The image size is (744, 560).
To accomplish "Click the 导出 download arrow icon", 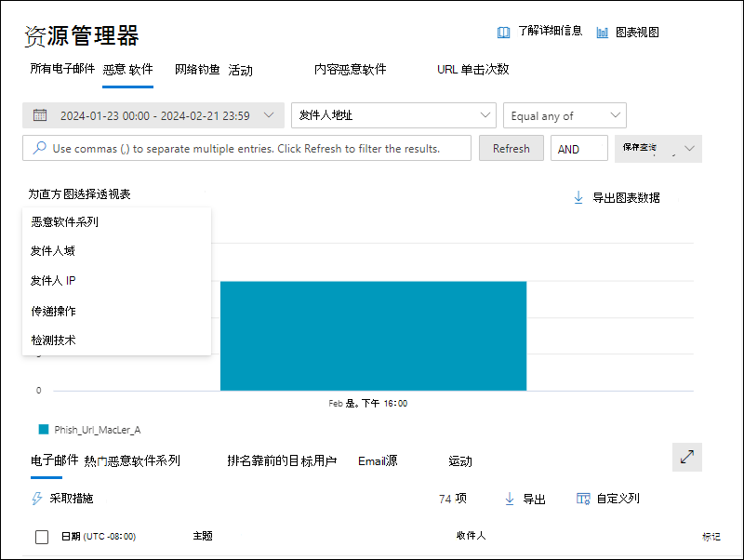I will [x=510, y=499].
